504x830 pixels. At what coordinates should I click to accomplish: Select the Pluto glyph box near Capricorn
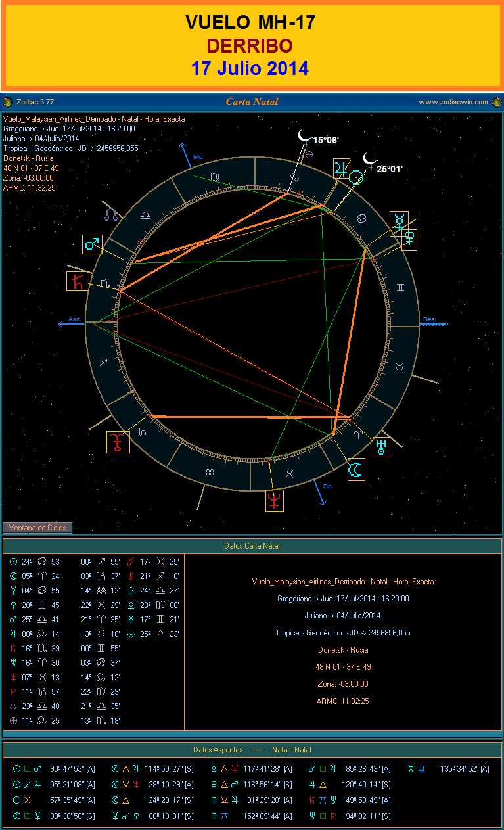(x=118, y=442)
